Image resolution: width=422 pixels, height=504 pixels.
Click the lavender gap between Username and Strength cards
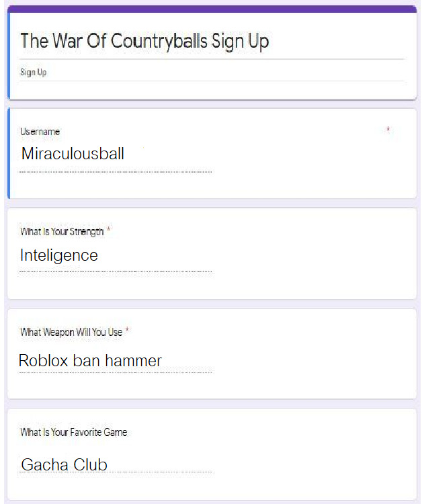212,203
